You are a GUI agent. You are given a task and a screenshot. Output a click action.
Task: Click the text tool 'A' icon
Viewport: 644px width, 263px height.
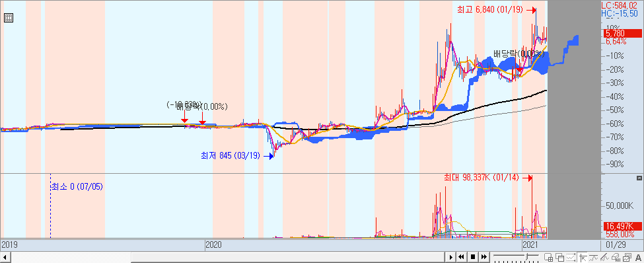pos(639,257)
